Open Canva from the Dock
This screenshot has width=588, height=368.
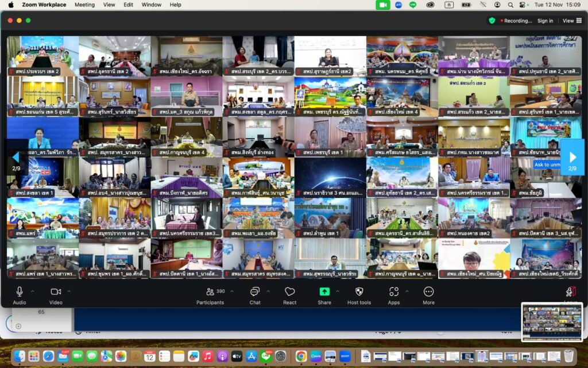[x=316, y=355]
